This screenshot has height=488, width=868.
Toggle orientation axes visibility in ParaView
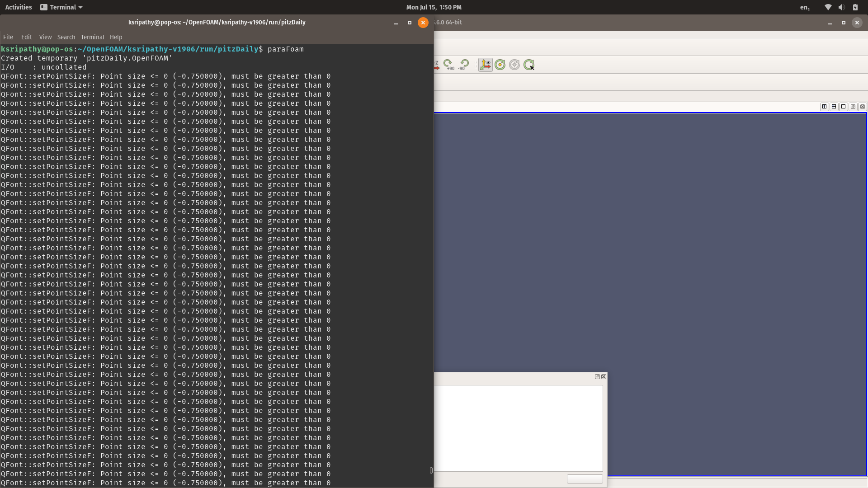coord(485,65)
